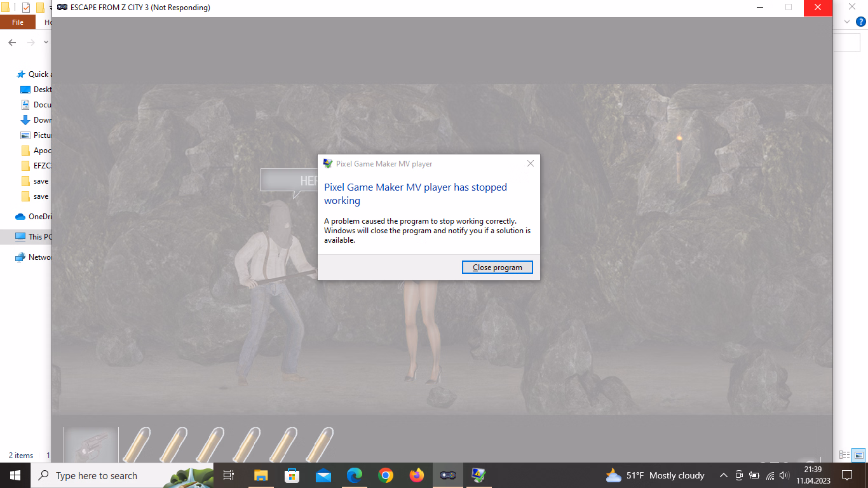Switch Explorer to large thumbnails view

click(x=858, y=455)
